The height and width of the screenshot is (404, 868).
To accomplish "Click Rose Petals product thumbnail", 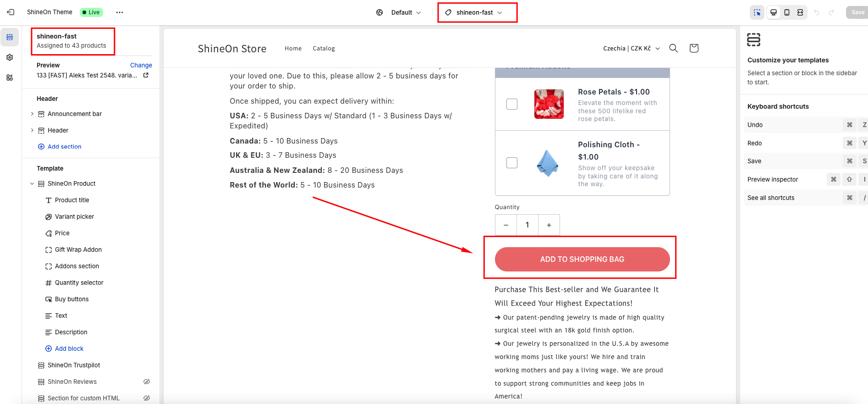I will (x=549, y=104).
